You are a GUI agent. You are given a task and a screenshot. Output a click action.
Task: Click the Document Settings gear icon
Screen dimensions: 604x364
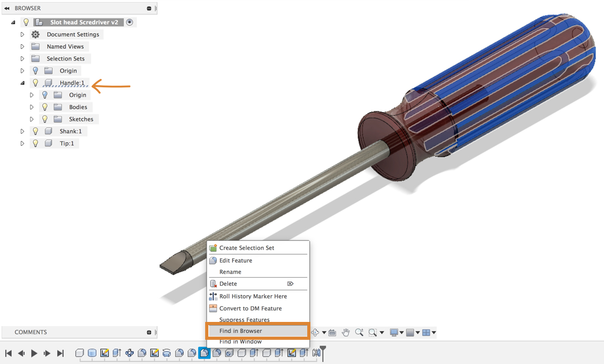[35, 34]
